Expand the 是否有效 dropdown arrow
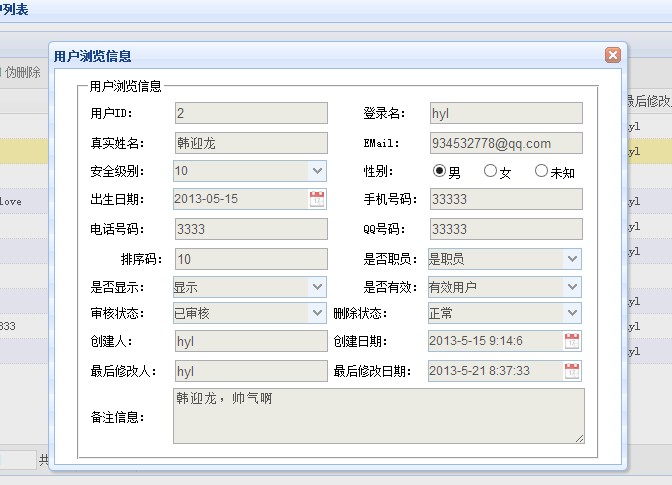 572,287
